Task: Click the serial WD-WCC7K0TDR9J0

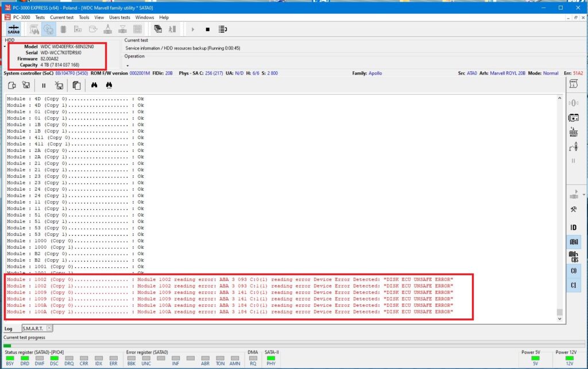Action: (x=61, y=52)
